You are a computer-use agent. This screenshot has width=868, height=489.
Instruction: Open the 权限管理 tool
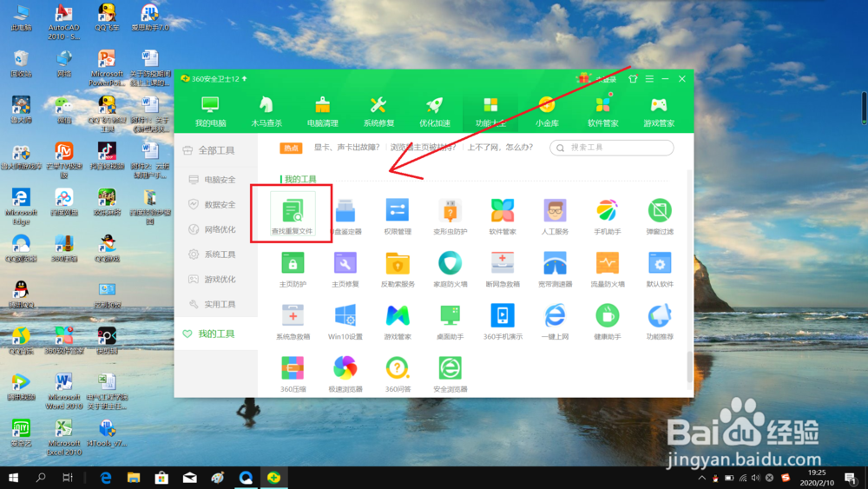(x=398, y=216)
